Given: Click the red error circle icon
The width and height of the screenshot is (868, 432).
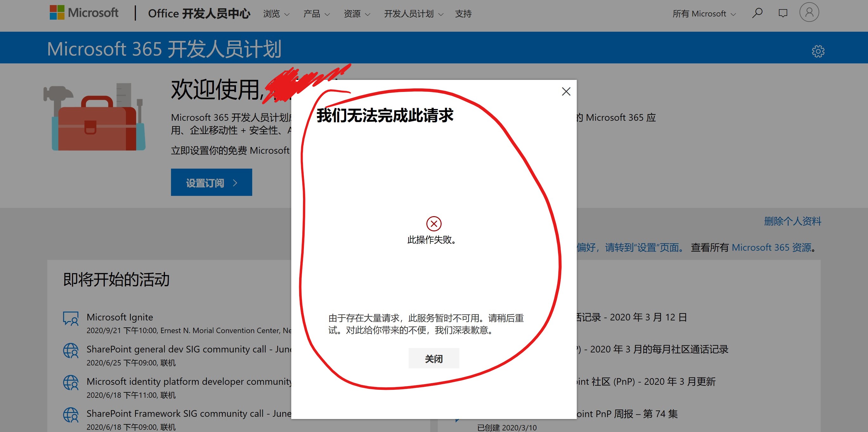Looking at the screenshot, I should pyautogui.click(x=434, y=223).
